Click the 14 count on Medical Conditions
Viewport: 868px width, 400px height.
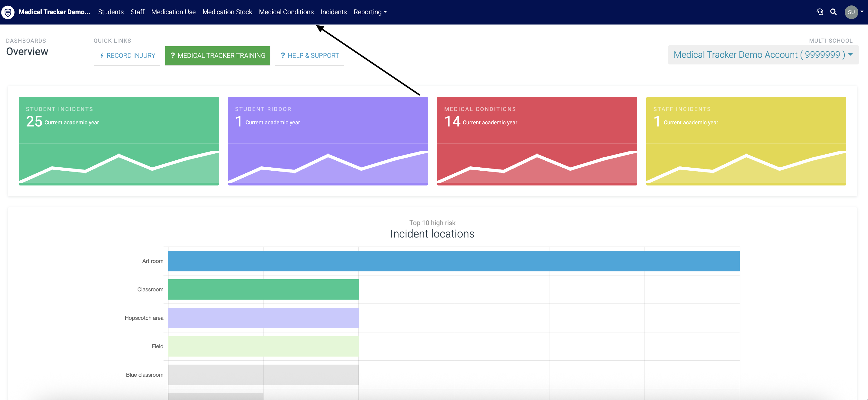pos(452,121)
